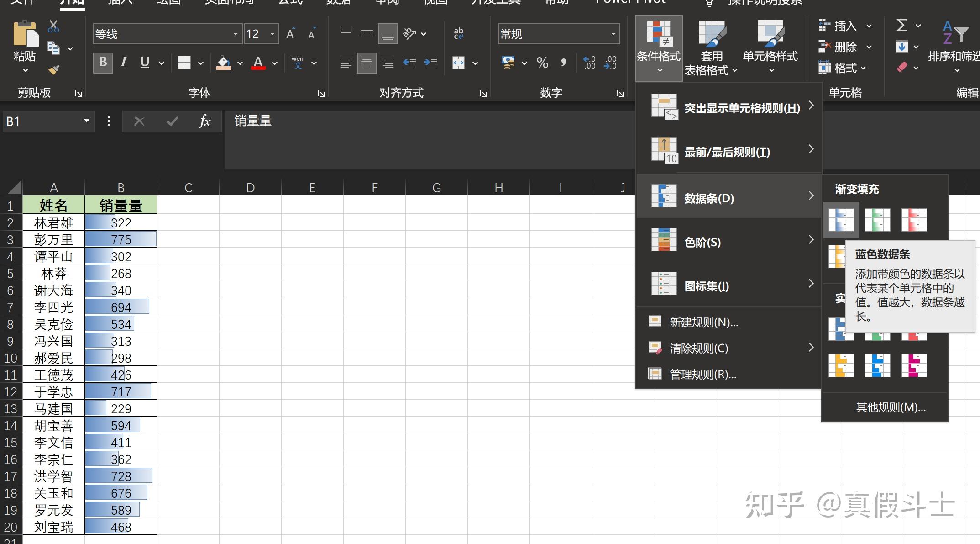Click the Insert Function fx icon
This screenshot has width=980, height=544.
point(204,121)
